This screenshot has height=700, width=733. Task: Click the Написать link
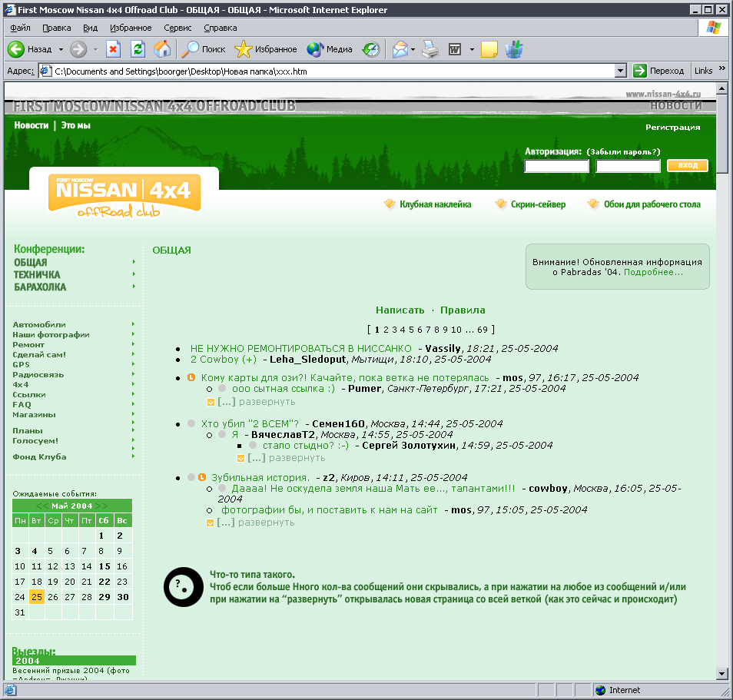pos(400,310)
